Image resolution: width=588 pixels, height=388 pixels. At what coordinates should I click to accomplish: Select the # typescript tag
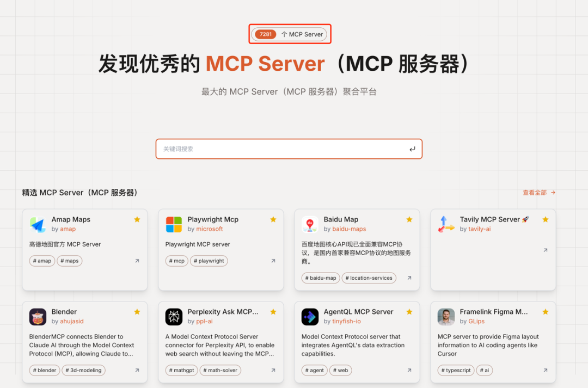coord(456,371)
